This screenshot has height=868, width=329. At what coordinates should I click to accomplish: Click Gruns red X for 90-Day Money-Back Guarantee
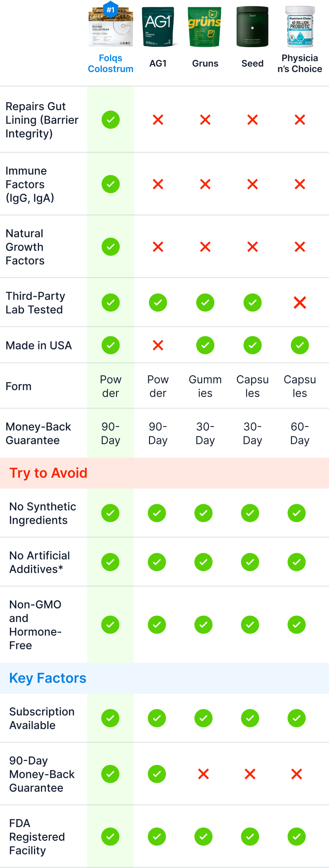pos(203,774)
